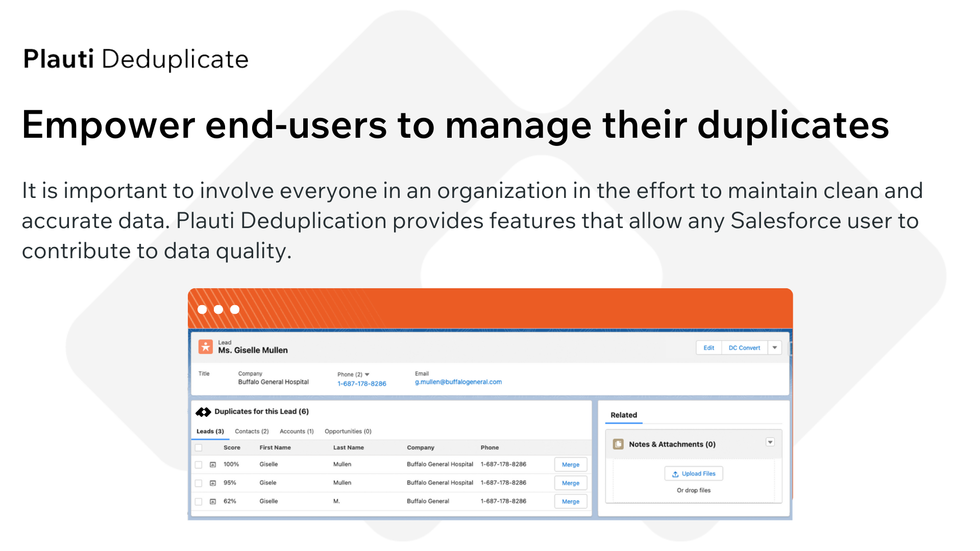Click the Plauti Deduplicate logo text
The height and width of the screenshot is (551, 980).
[x=136, y=60]
